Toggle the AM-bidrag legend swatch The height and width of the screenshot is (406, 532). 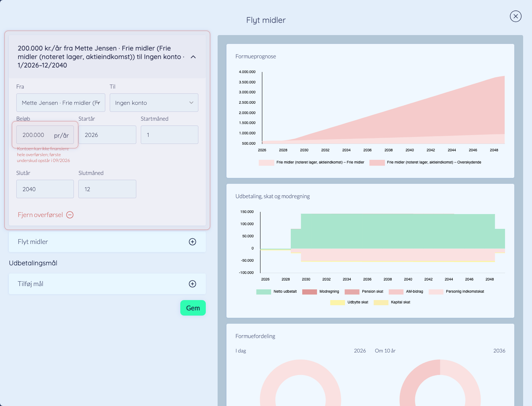tap(396, 292)
